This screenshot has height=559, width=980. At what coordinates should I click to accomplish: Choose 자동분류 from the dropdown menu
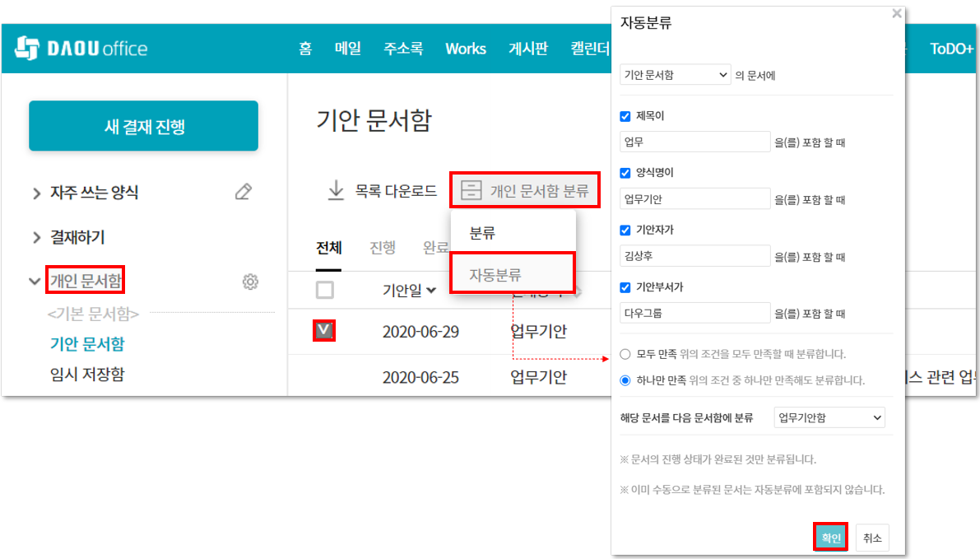tap(495, 274)
